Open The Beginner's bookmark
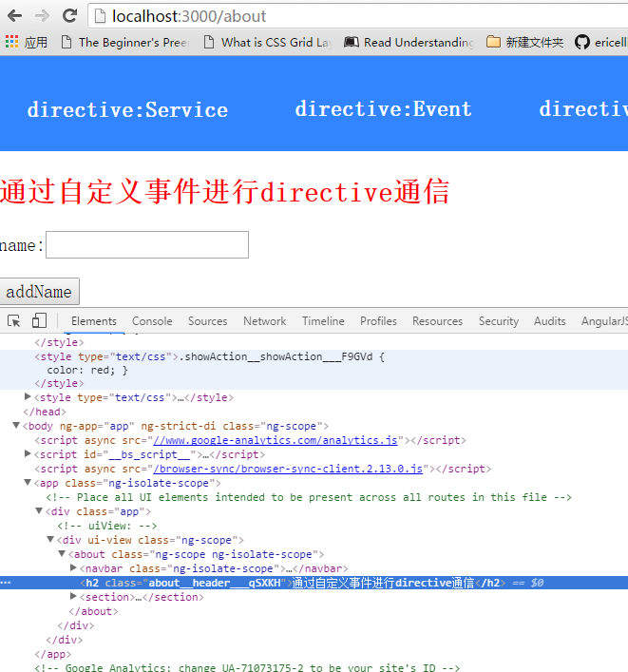The height and width of the screenshot is (672, 628). (124, 42)
